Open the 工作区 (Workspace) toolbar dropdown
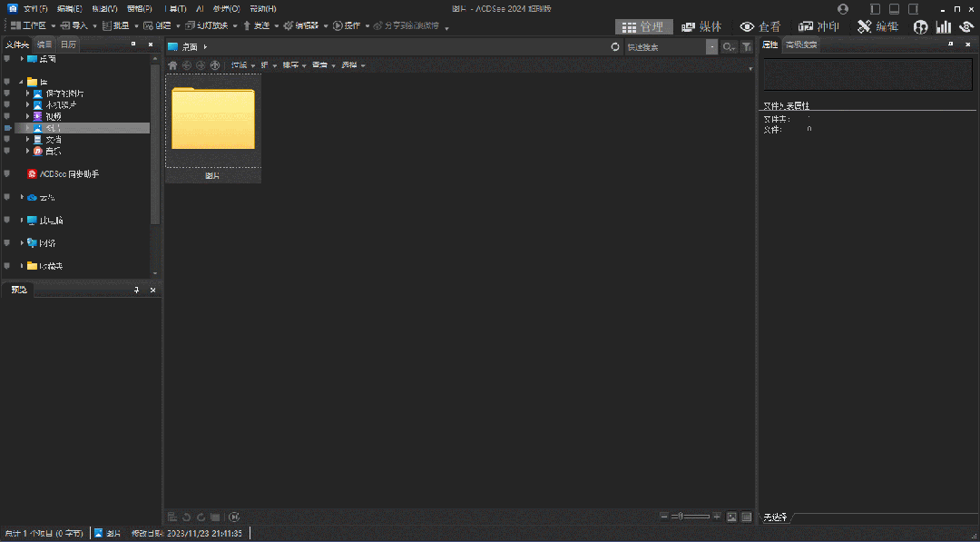Image resolution: width=980 pixels, height=542 pixels. (x=33, y=25)
